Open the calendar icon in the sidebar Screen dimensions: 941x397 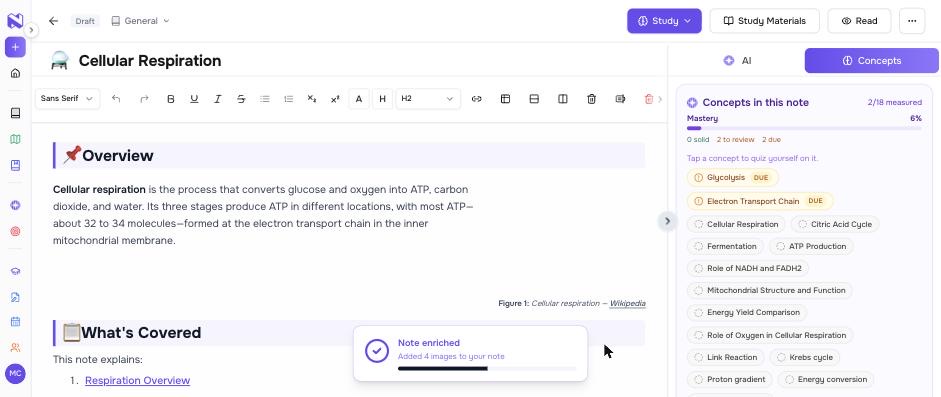click(x=15, y=321)
